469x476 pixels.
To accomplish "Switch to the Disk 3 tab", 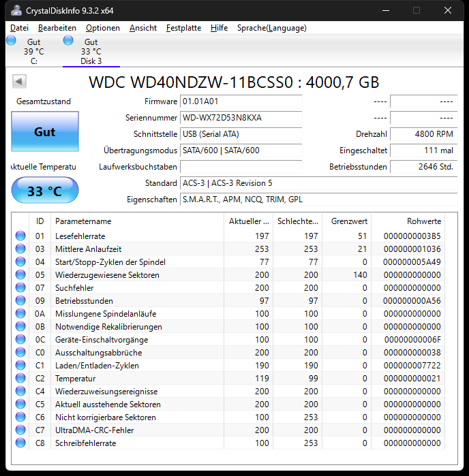I will tap(91, 52).
